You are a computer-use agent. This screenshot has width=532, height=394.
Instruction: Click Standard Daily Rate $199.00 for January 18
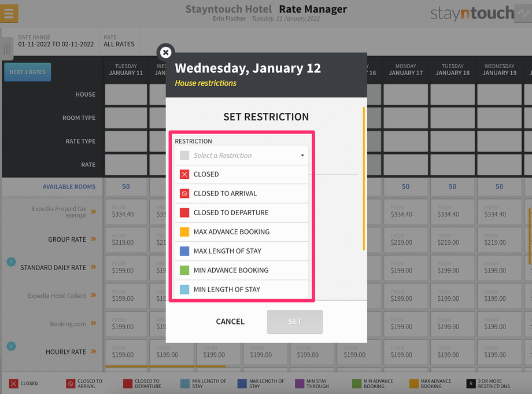point(452,268)
